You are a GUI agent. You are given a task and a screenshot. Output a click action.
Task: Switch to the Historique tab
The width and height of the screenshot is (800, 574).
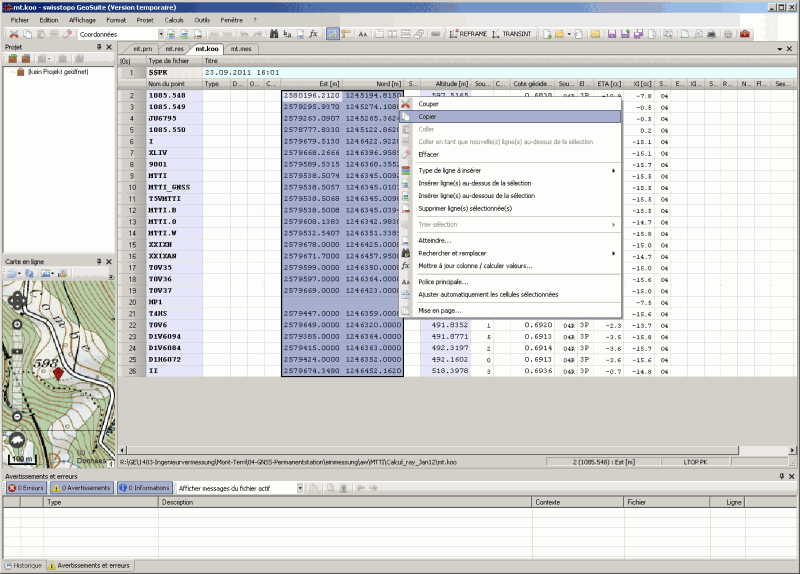pos(24,566)
